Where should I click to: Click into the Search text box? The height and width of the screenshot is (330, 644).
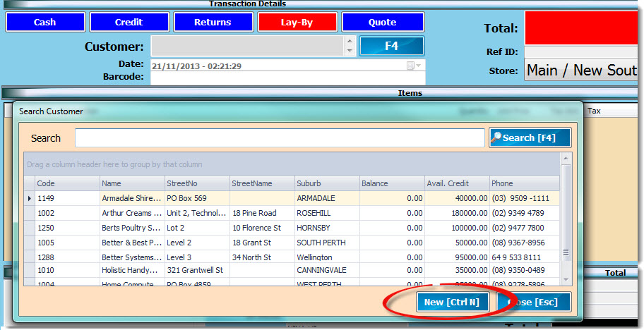point(280,137)
